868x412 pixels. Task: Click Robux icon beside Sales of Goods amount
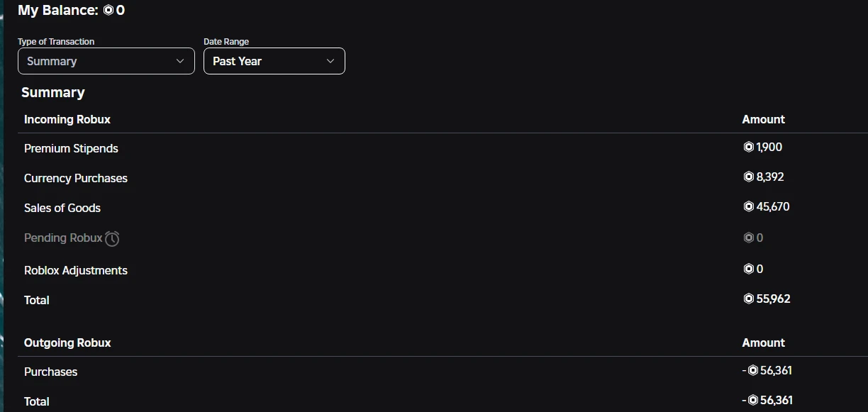pyautogui.click(x=748, y=207)
